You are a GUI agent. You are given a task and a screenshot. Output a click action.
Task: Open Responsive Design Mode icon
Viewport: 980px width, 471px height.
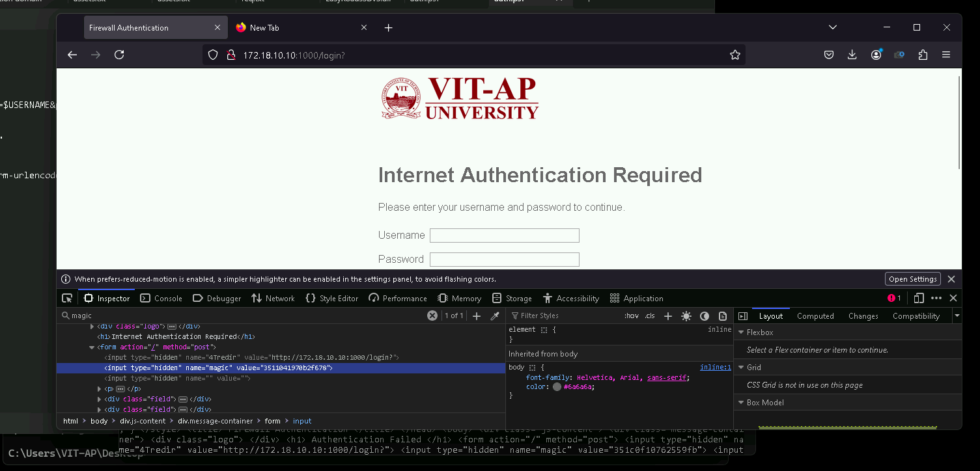point(919,298)
